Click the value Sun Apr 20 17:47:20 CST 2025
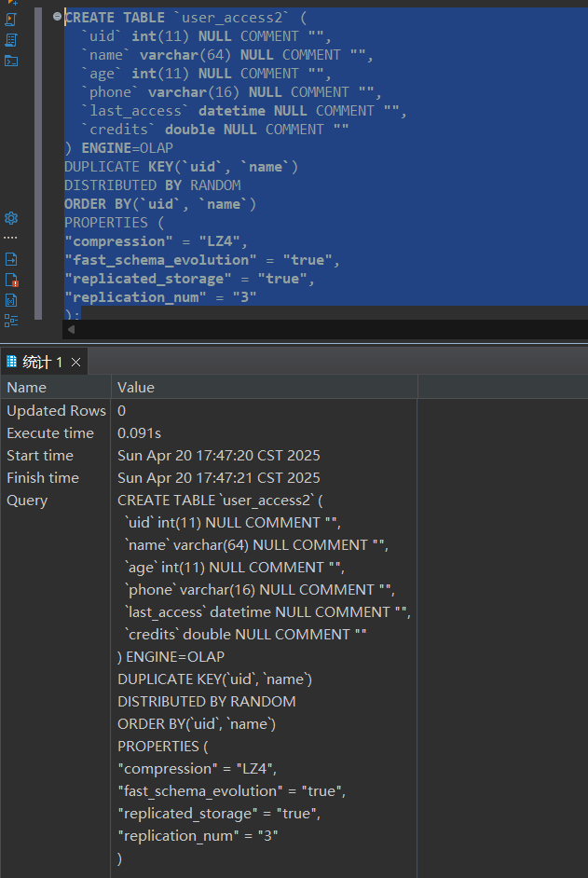 218,455
